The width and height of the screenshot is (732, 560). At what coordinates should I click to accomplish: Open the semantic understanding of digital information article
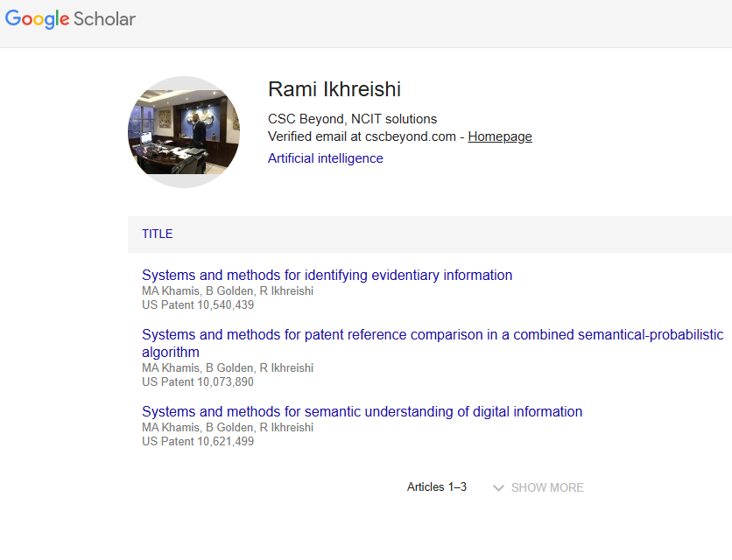coord(362,411)
